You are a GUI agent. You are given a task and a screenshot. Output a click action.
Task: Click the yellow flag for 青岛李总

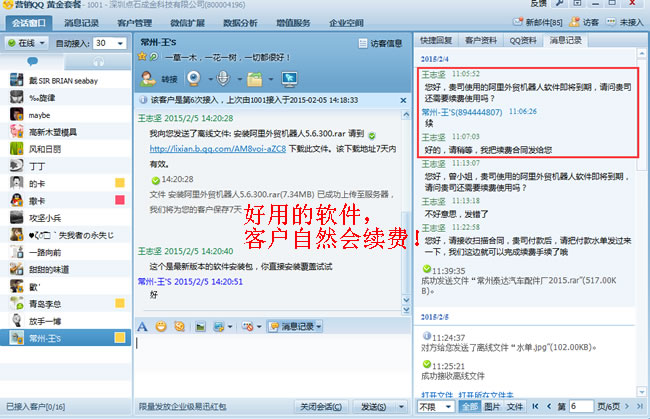click(x=119, y=303)
